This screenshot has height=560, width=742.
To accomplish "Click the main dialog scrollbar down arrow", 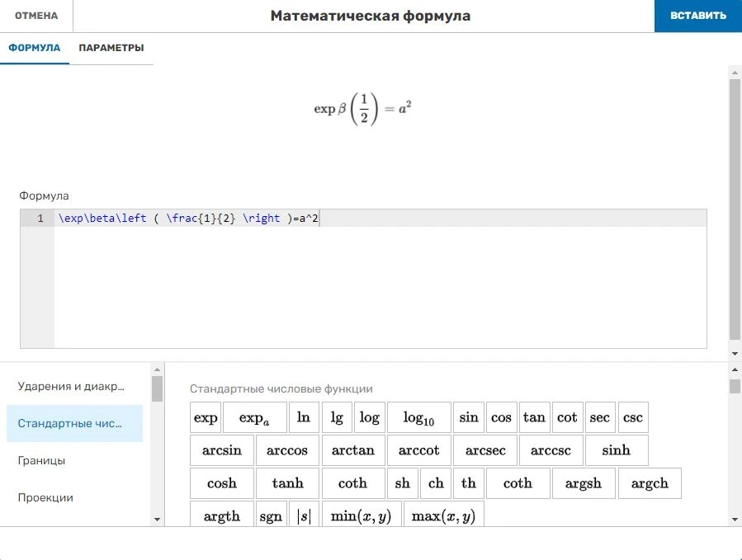I will (x=735, y=353).
